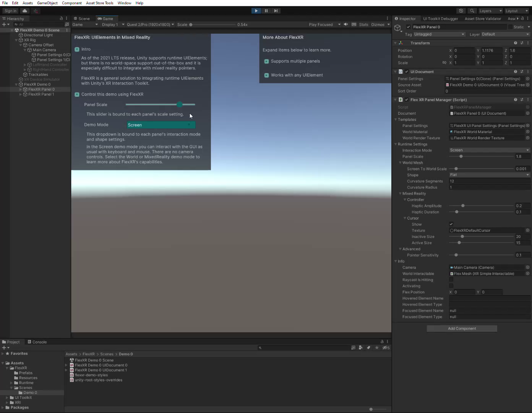
Task: Expand FlexXR Panel 1 in the Hierarchy
Action: tap(21, 94)
